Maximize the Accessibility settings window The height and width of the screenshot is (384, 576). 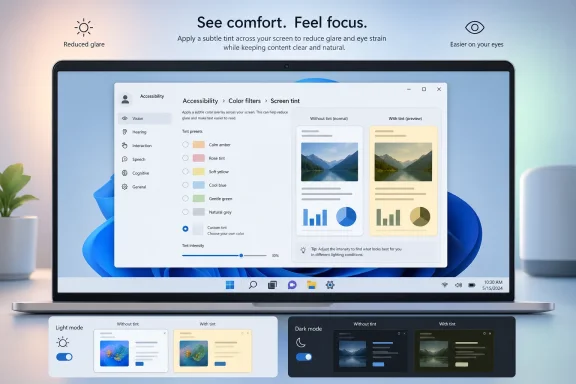click(424, 89)
